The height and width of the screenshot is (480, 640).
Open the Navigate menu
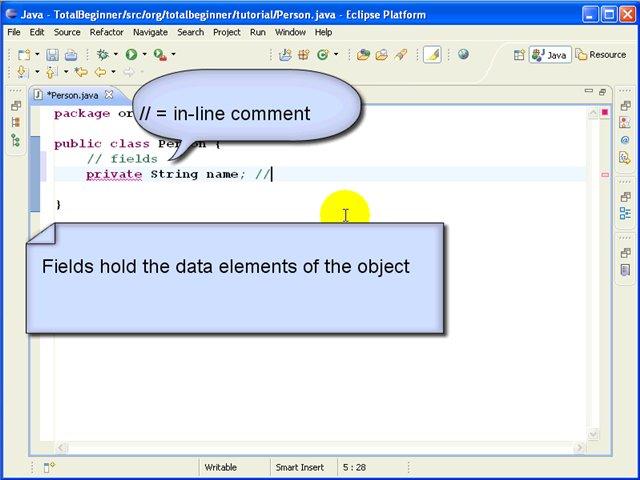[x=151, y=32]
